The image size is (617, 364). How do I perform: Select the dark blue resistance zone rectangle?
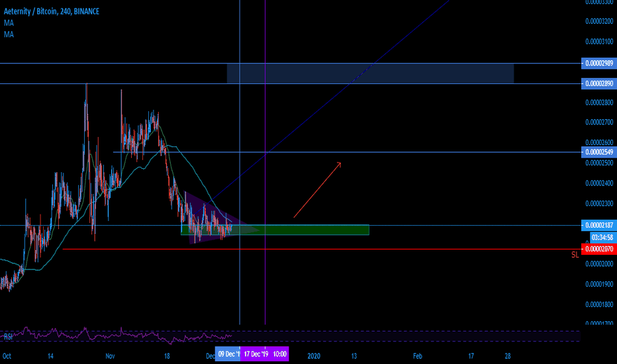(x=370, y=73)
